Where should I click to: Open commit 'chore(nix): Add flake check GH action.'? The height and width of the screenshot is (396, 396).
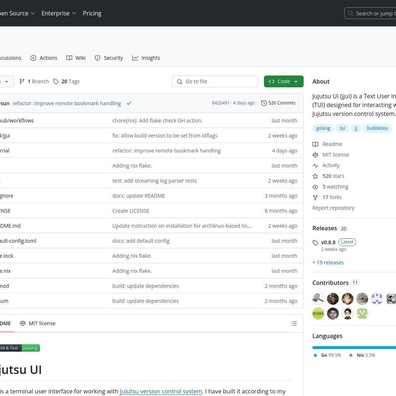pyautogui.click(x=157, y=121)
